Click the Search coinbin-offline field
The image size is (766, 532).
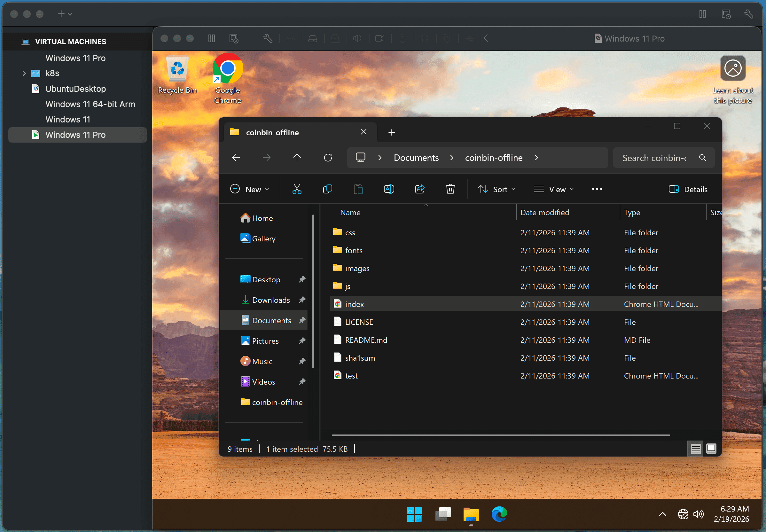coord(654,158)
